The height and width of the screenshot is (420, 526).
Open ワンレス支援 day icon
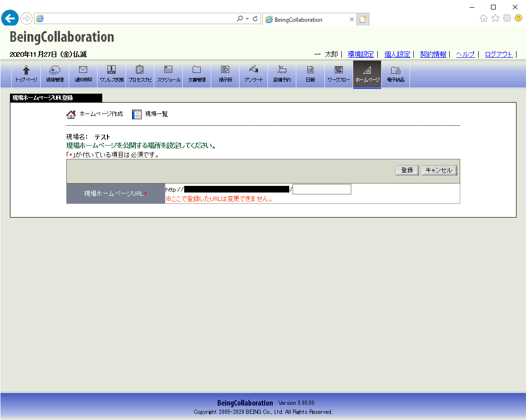(112, 74)
